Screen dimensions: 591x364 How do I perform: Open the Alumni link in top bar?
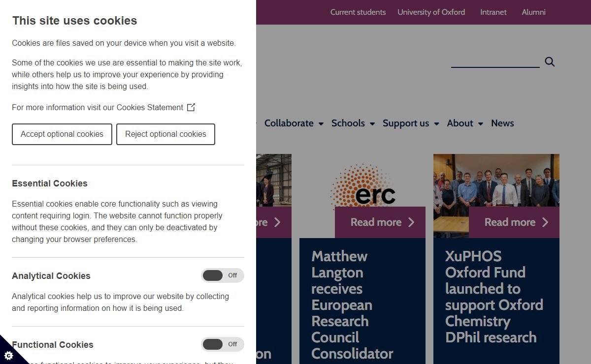pyautogui.click(x=533, y=12)
